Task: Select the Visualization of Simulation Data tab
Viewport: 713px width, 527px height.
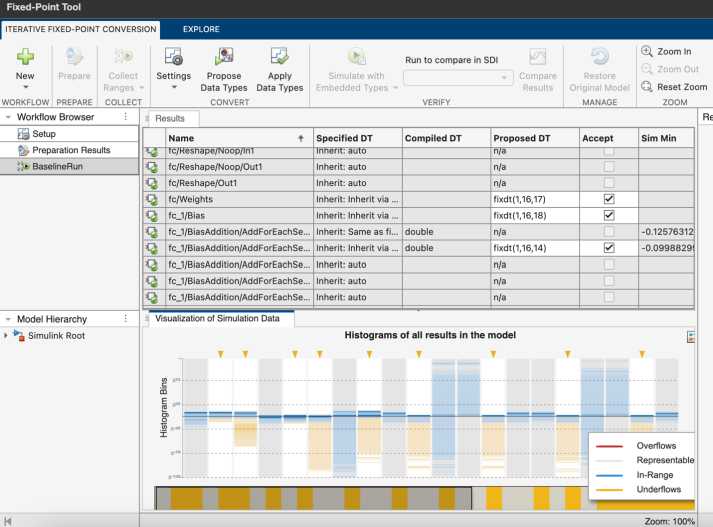Action: click(x=221, y=319)
